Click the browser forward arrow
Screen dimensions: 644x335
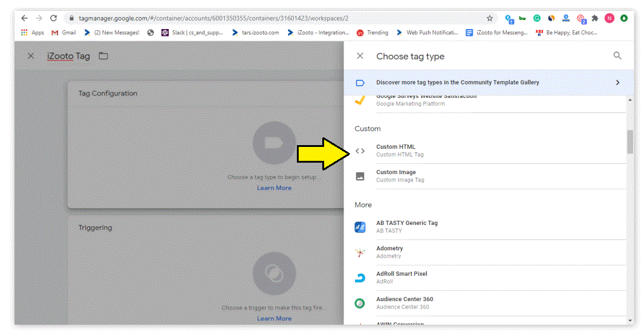(39, 18)
